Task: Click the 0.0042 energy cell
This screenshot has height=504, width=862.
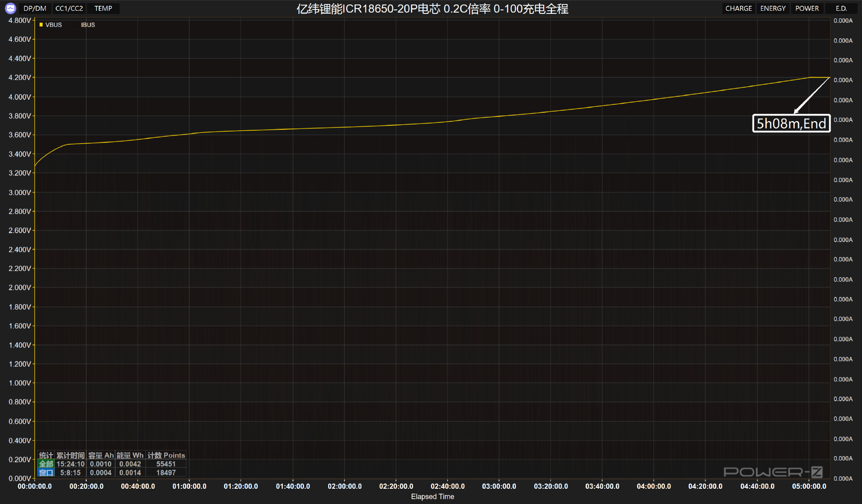Action: (x=130, y=464)
